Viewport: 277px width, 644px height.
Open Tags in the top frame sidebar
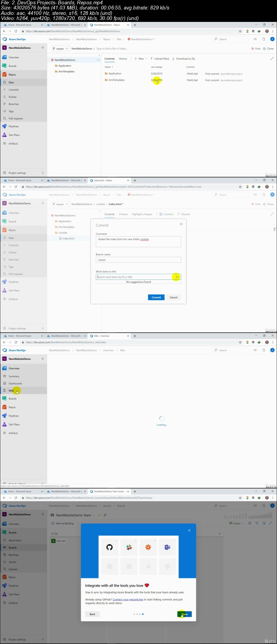pos(11,111)
